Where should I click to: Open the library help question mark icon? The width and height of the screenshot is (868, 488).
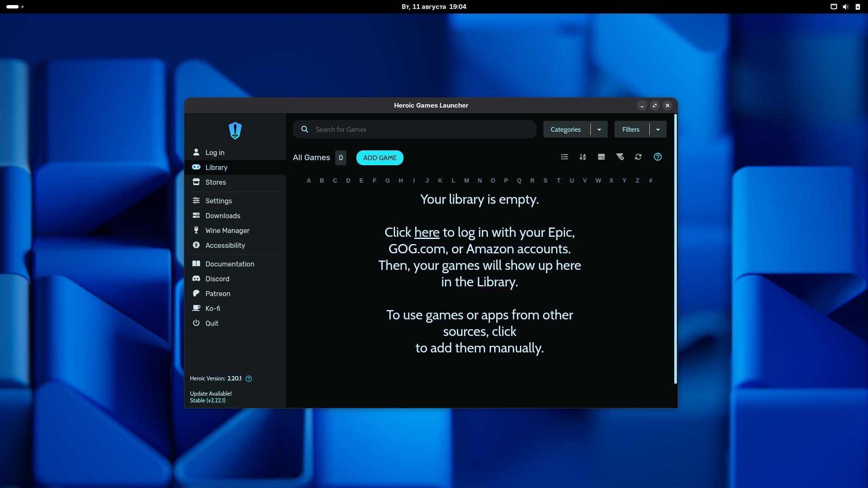tap(658, 157)
